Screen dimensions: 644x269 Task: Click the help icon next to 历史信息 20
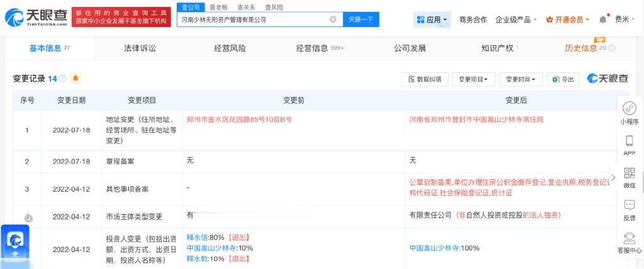click(612, 48)
